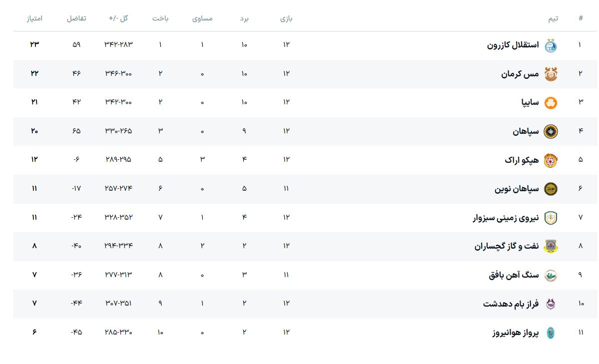Click the امتیاز column header
Viewport: 599px width, 364px height.
click(x=34, y=18)
